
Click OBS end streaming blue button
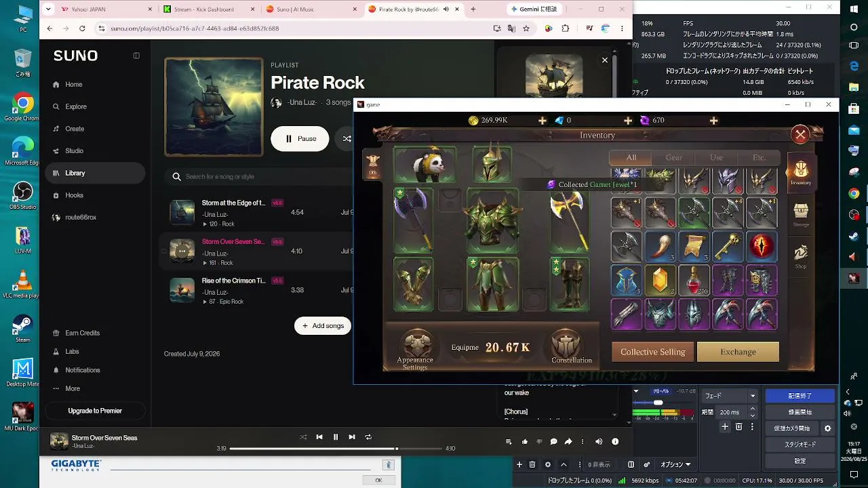click(800, 396)
